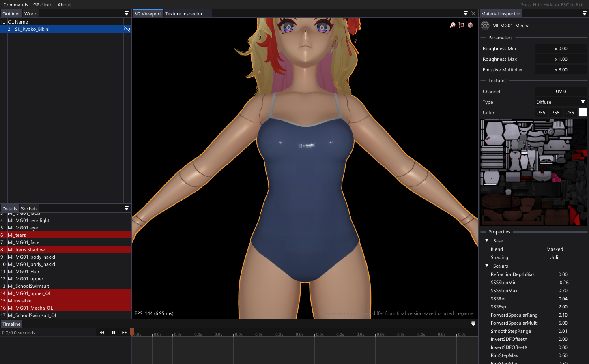Open the texture Type dropdown
The width and height of the screenshot is (589, 364).
pos(561,102)
